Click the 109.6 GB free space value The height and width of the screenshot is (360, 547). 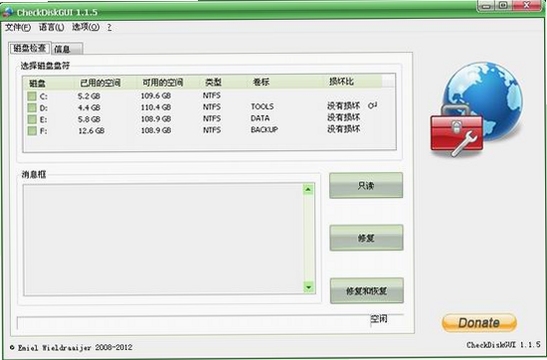coord(156,96)
